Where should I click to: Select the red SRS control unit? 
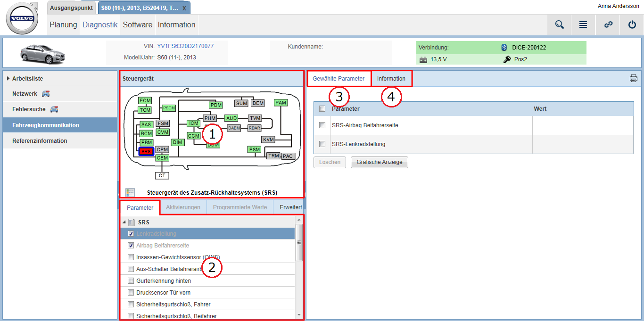click(147, 151)
